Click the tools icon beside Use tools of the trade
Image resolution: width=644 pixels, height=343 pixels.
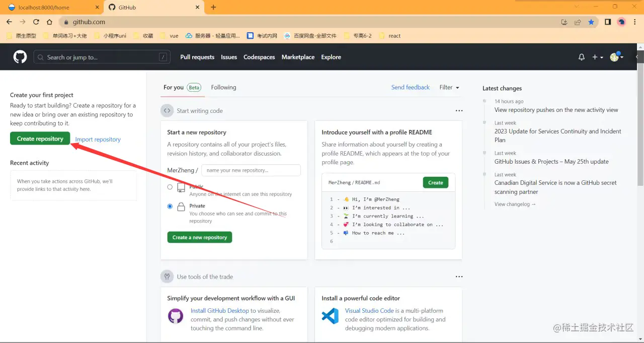pyautogui.click(x=167, y=277)
